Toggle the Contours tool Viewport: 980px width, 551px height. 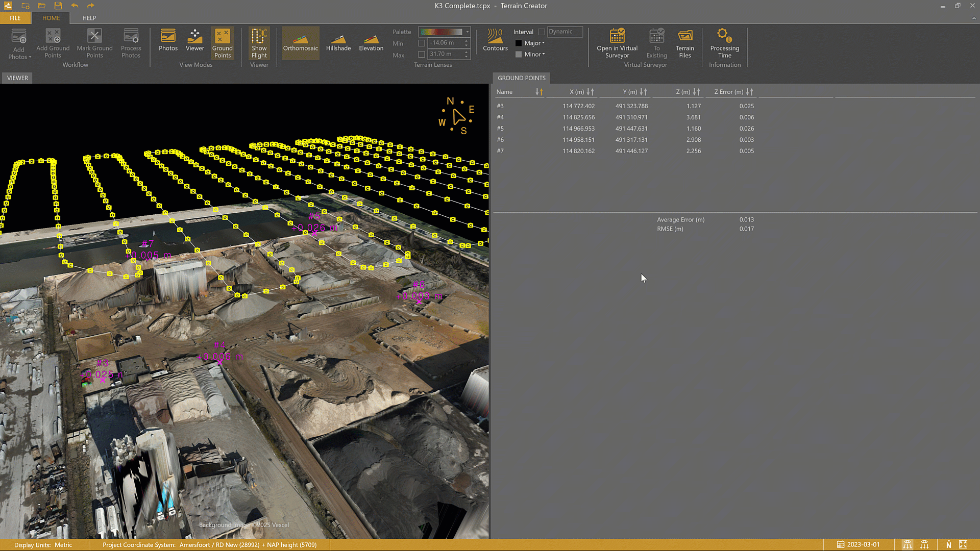click(x=495, y=41)
